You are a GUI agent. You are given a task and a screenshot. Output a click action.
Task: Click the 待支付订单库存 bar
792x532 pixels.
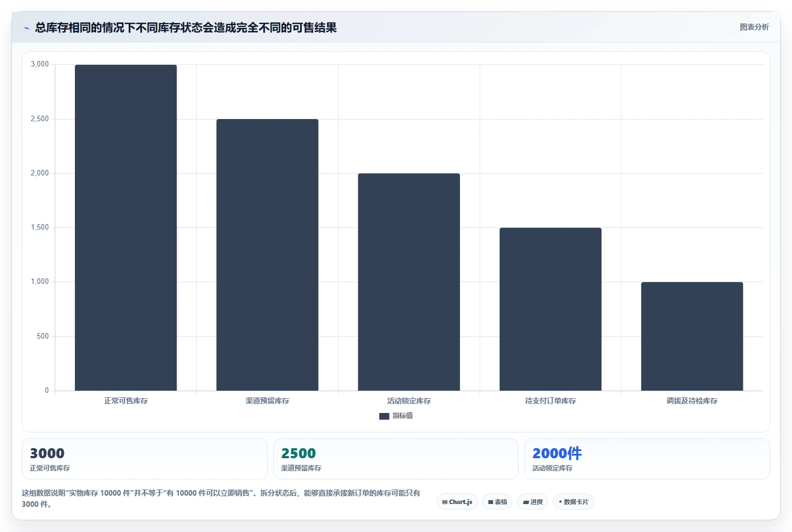click(x=551, y=309)
